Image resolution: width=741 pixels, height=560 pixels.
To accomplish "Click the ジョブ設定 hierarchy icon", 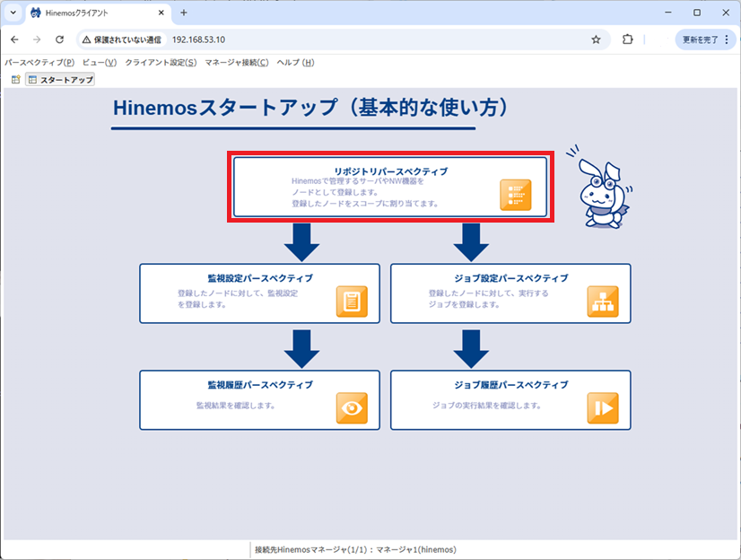I will tap(603, 301).
